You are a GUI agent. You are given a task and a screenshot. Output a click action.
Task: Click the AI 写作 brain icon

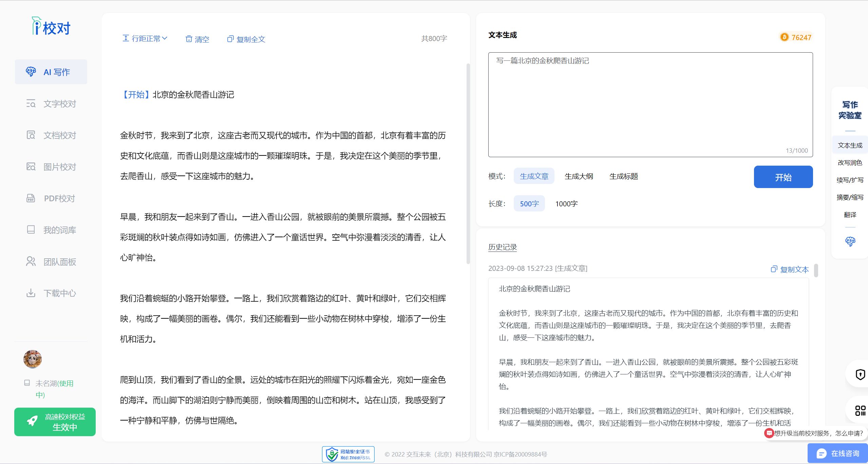click(31, 72)
